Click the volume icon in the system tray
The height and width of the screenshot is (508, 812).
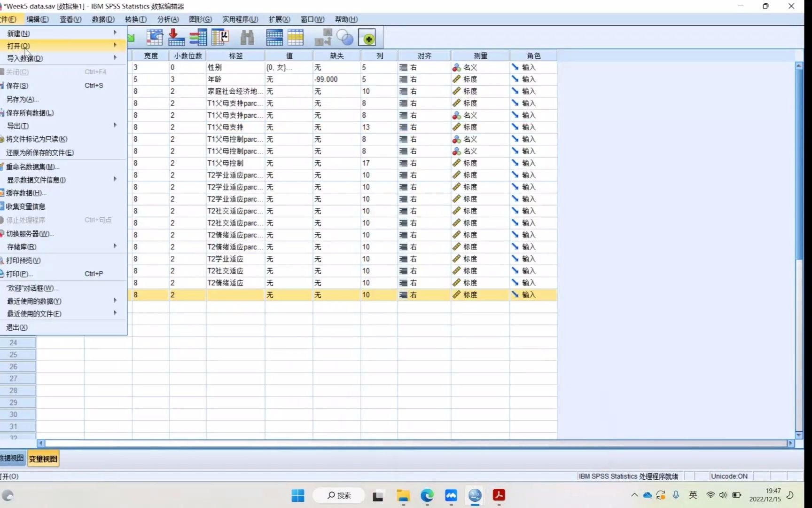pos(723,495)
